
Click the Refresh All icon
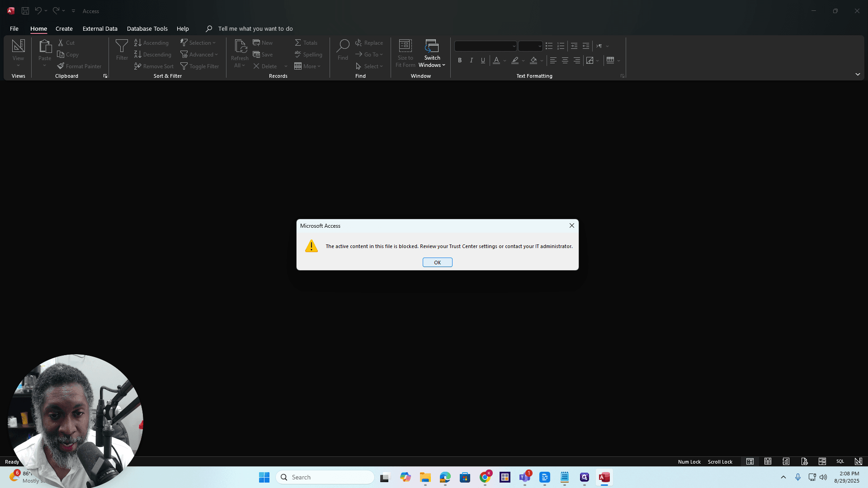click(x=240, y=47)
